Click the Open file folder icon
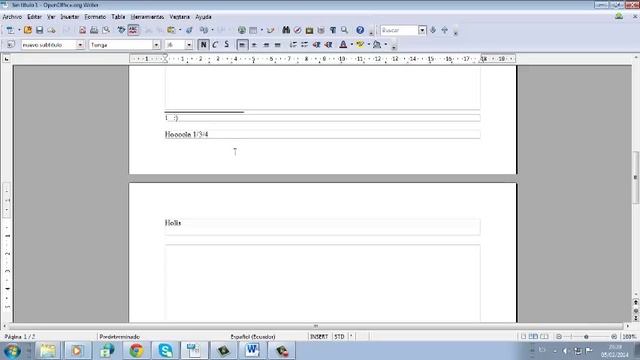Viewport: 640px width, 360px height. [x=28, y=30]
